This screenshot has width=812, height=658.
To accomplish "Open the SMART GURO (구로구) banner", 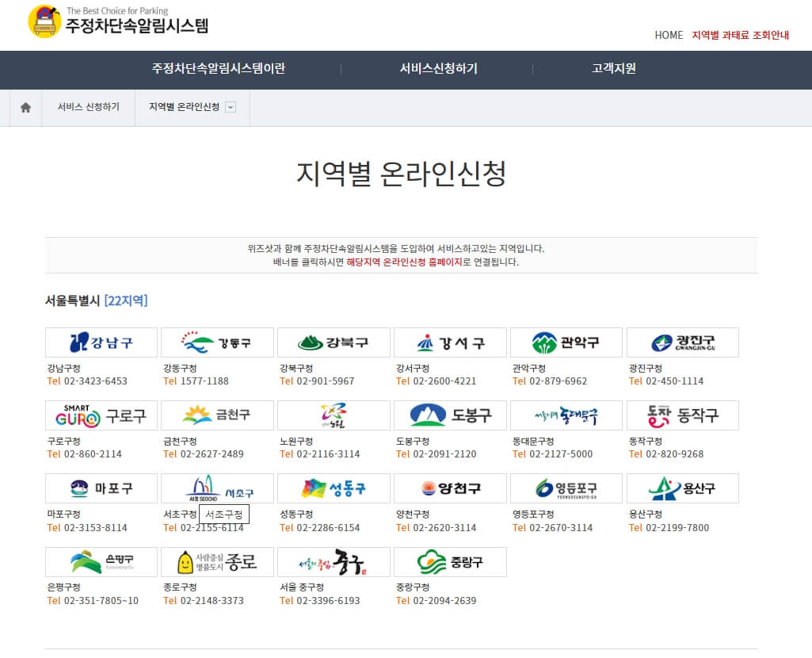I will click(x=101, y=415).
